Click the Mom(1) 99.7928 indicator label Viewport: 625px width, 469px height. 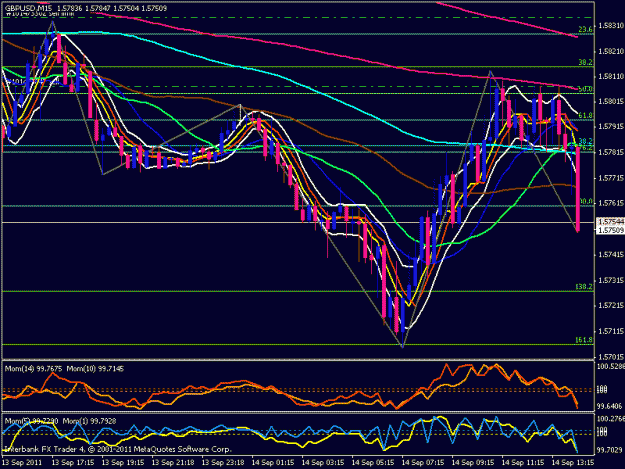pyautogui.click(x=90, y=421)
